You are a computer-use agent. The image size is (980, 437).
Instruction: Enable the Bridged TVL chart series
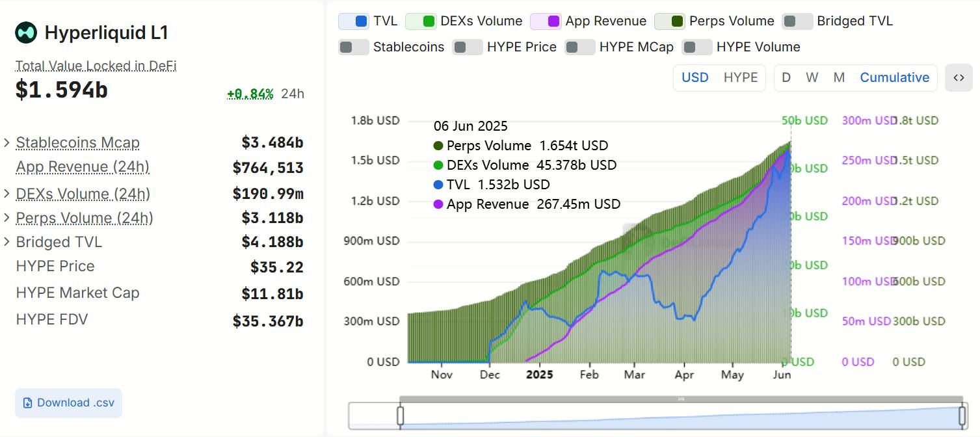(x=797, y=21)
